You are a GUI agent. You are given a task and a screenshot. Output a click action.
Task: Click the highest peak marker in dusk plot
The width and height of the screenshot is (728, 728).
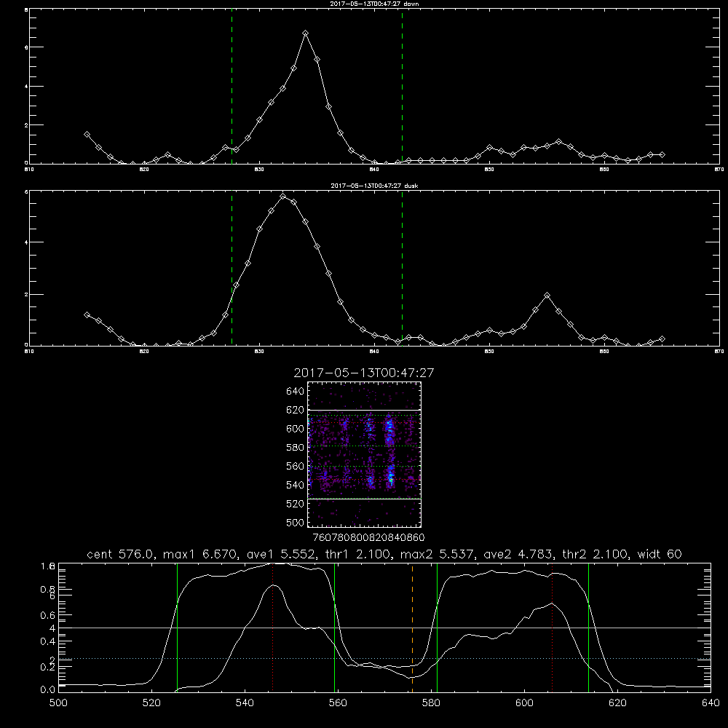click(282, 197)
